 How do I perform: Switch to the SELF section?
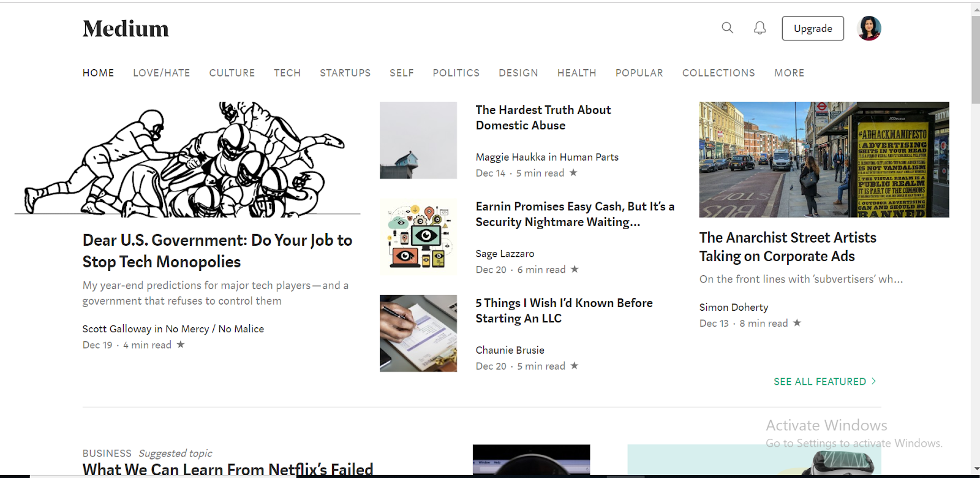(402, 73)
